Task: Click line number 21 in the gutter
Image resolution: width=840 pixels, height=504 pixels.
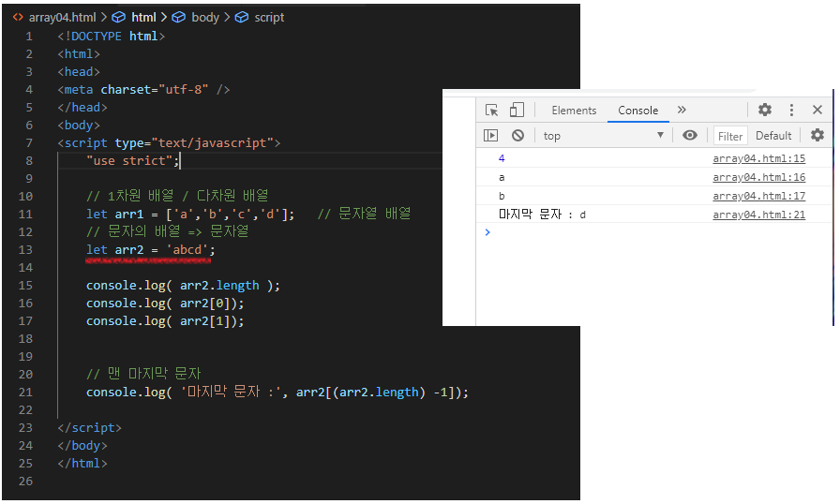Action: (x=25, y=393)
